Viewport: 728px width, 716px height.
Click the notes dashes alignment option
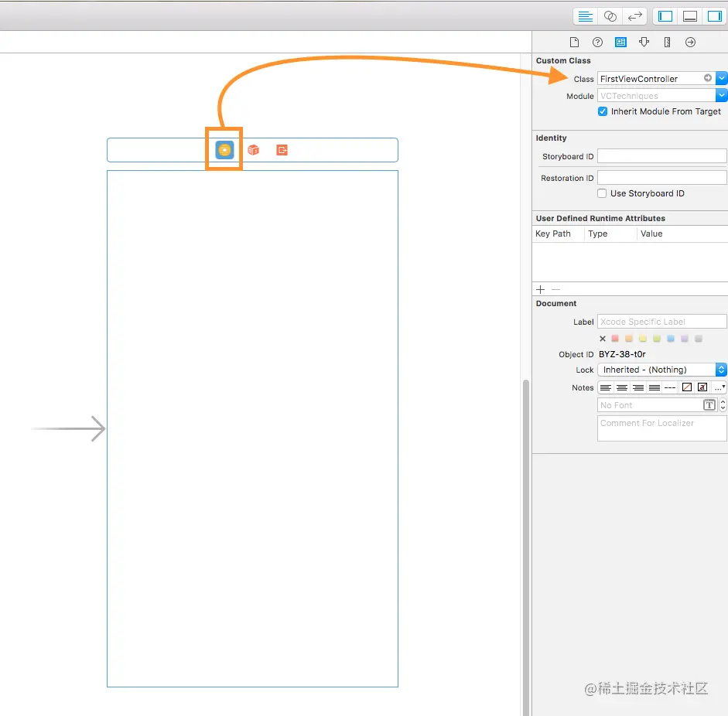pos(670,387)
